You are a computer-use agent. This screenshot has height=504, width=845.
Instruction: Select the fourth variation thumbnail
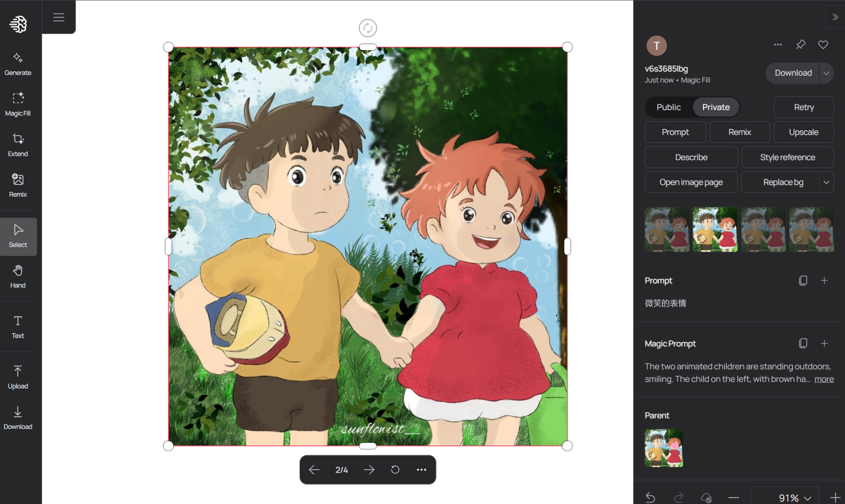point(812,229)
